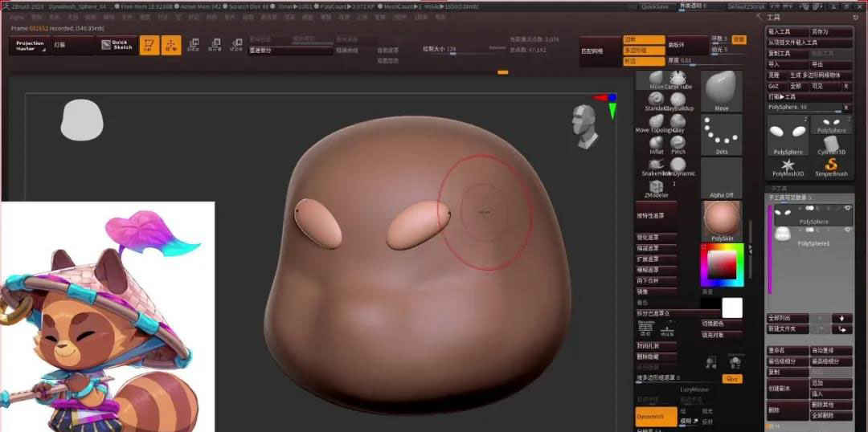Toggle the 多边形组 orange option

[x=644, y=51]
